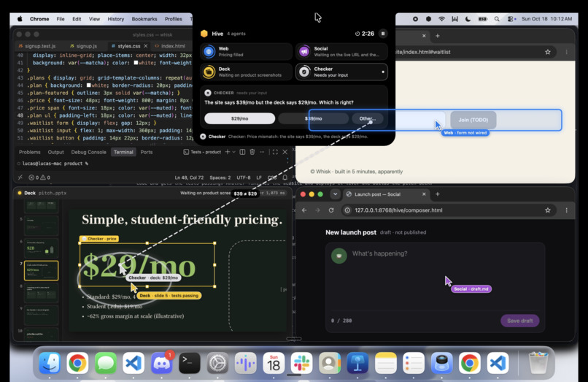
Task: Open the Profiles menu
Action: coord(173,19)
